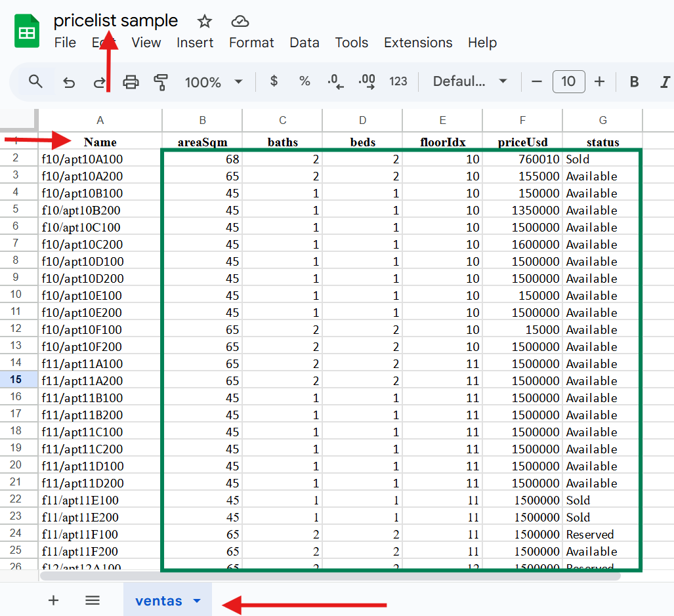Screen dimensions: 674x616
Task: Select cell f10/apt10A100
Action: [x=100, y=159]
